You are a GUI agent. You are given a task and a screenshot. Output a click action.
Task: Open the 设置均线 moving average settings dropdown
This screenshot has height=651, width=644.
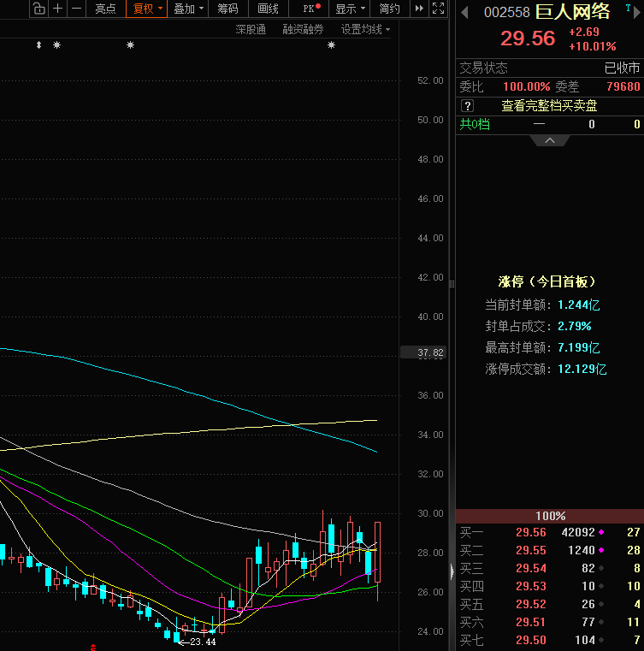[x=365, y=29]
